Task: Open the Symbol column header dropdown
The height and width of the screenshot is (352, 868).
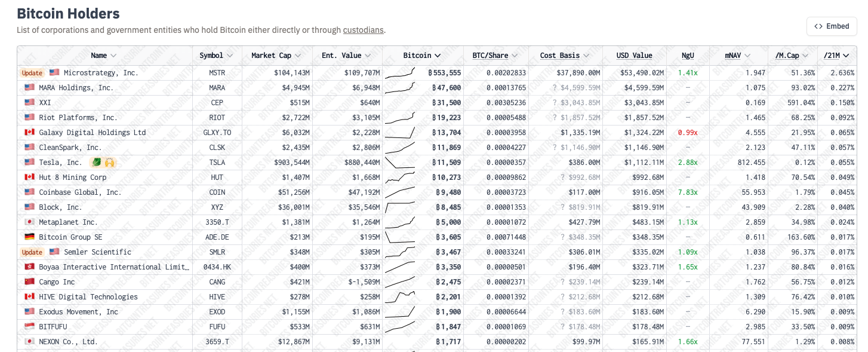Action: point(229,56)
